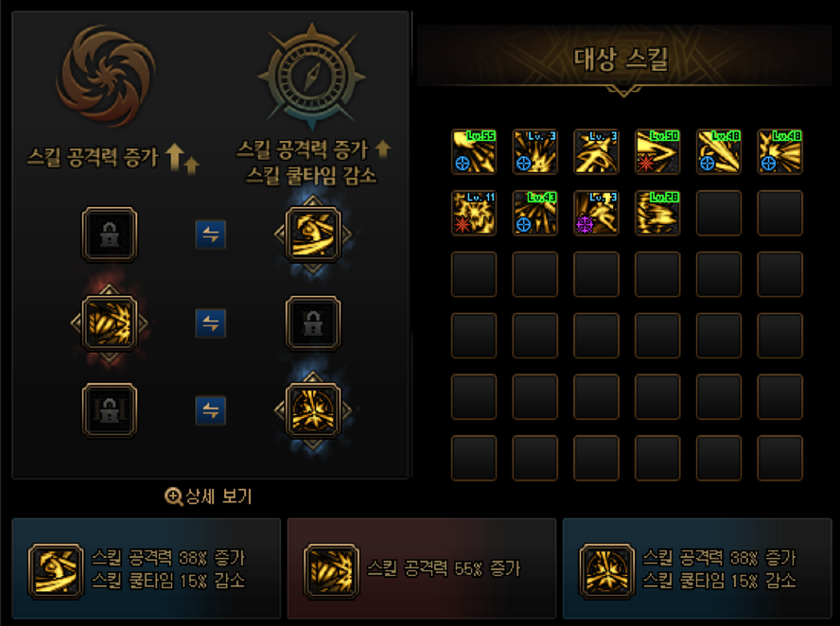Select the red-glowing equipped skill slot
The image size is (840, 626).
[x=110, y=323]
